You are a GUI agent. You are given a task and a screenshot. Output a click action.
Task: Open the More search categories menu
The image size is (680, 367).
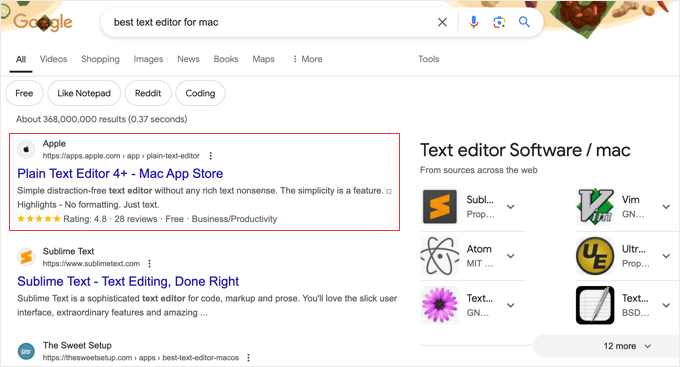(307, 59)
